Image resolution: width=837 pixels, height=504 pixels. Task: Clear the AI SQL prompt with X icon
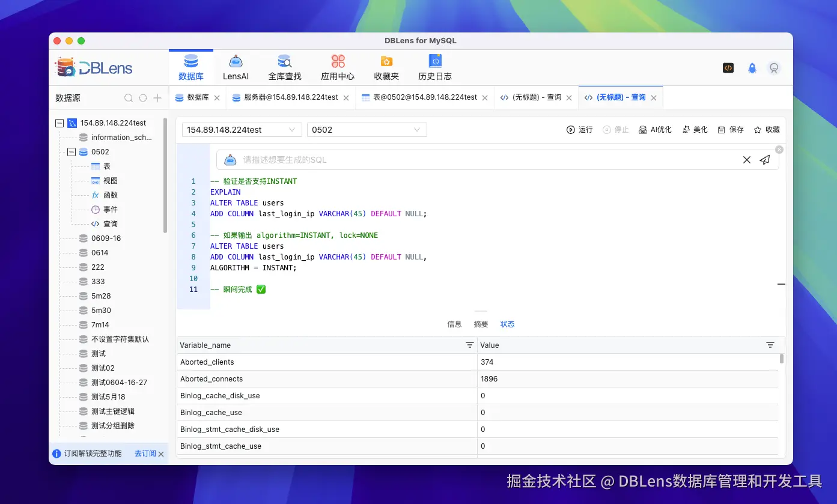747,160
